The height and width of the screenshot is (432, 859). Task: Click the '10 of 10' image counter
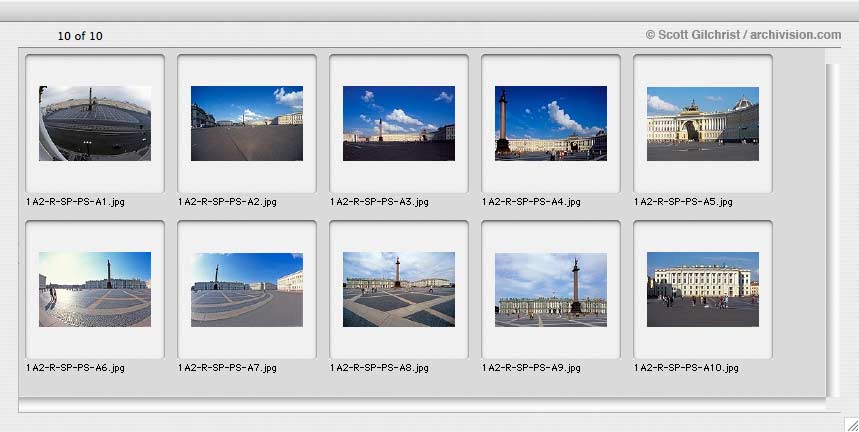(x=80, y=36)
